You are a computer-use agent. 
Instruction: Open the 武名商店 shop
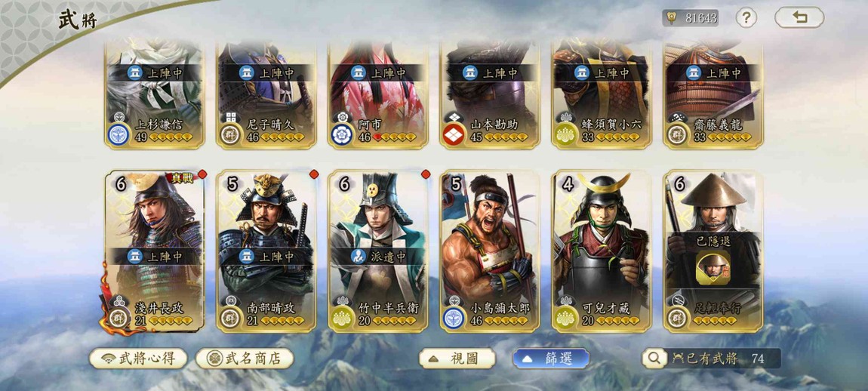click(x=245, y=359)
